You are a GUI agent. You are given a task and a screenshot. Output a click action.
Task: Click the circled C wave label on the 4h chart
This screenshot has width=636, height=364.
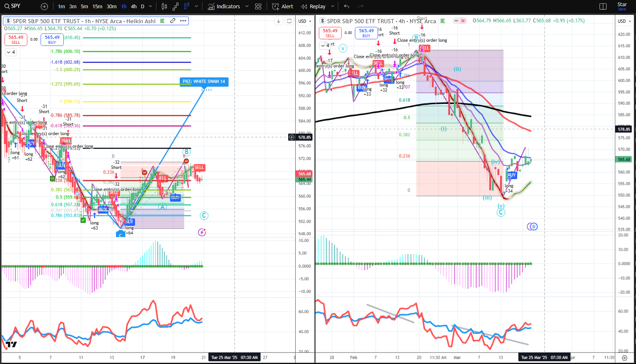[x=501, y=213]
